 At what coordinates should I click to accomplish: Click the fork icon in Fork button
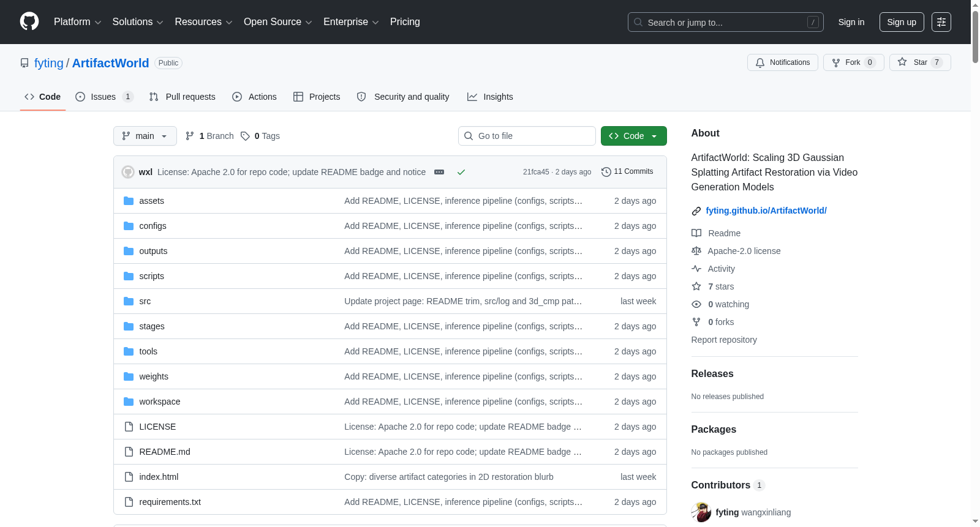(x=836, y=62)
